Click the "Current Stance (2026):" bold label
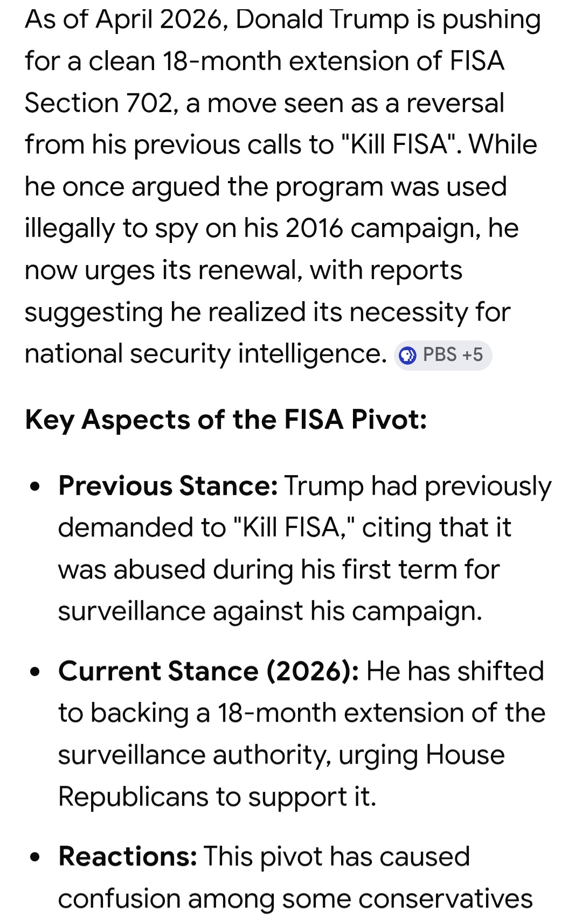 209,671
